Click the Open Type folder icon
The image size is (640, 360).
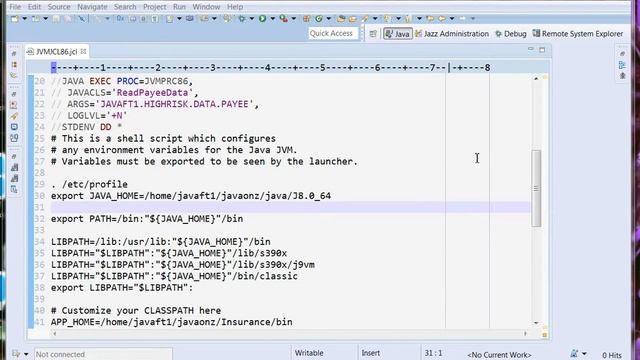click(341, 19)
